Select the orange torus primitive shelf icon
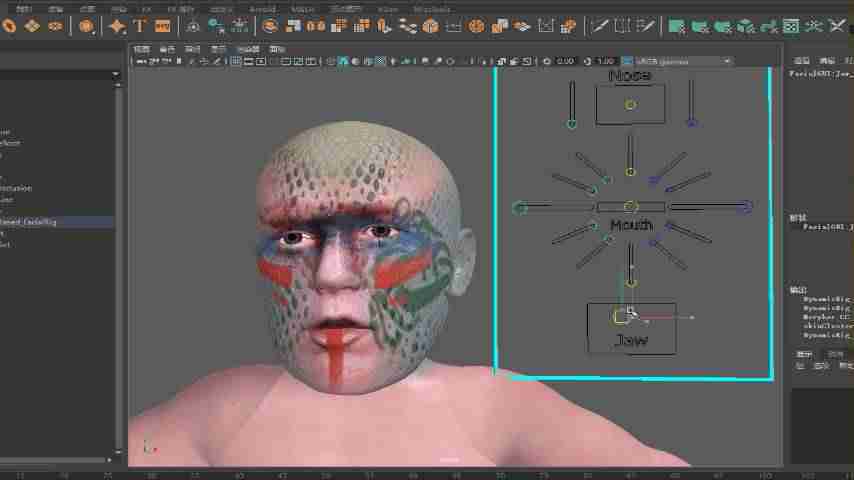Image resolution: width=854 pixels, height=480 pixels. pos(9,26)
